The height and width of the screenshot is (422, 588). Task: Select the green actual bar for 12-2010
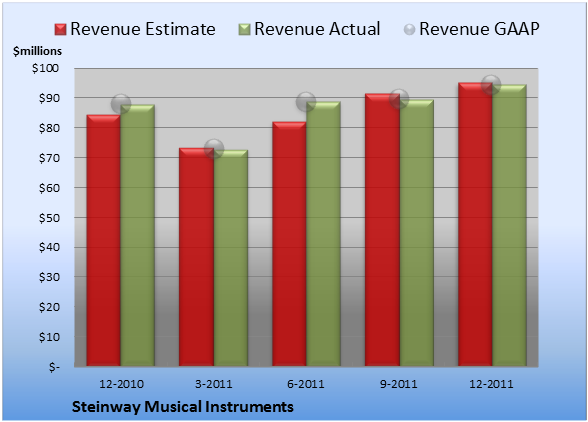138,235
